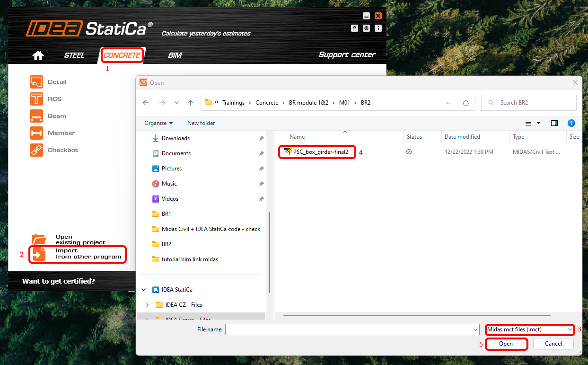Switch to the CONCRETE tab
The width and height of the screenshot is (588, 365).
122,55
